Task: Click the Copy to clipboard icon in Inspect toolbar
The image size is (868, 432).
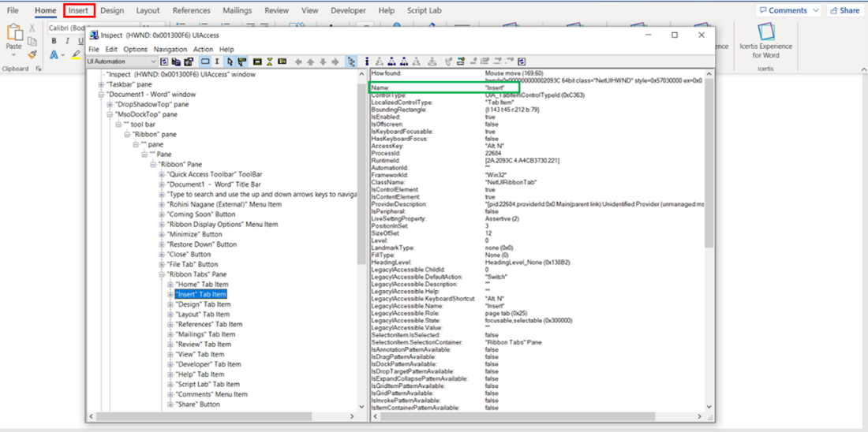Action: coord(176,61)
